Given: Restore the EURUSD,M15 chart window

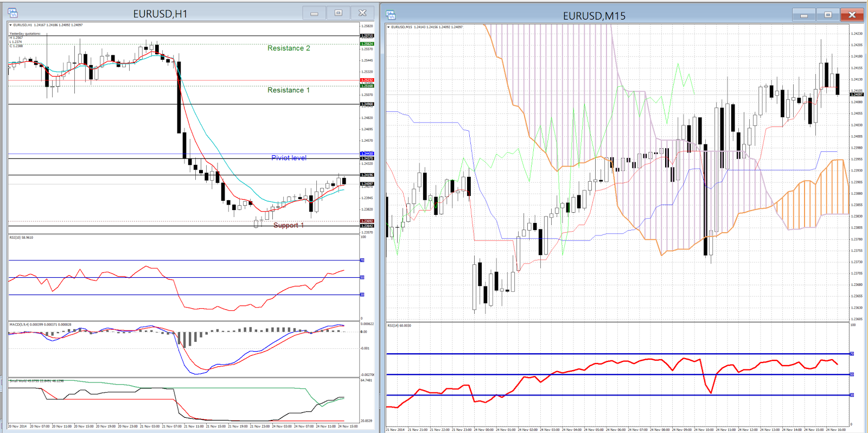Looking at the screenshot, I should (x=828, y=15).
